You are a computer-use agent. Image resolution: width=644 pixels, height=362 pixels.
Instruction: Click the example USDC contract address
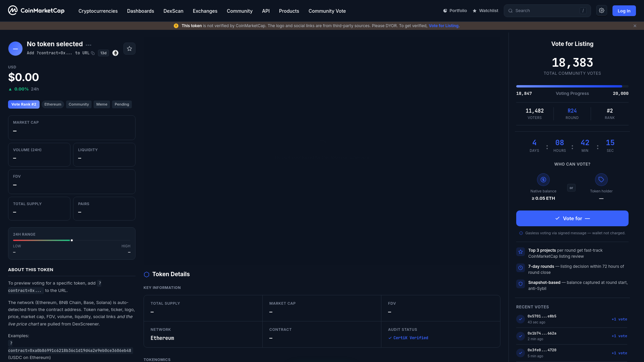coord(69,351)
